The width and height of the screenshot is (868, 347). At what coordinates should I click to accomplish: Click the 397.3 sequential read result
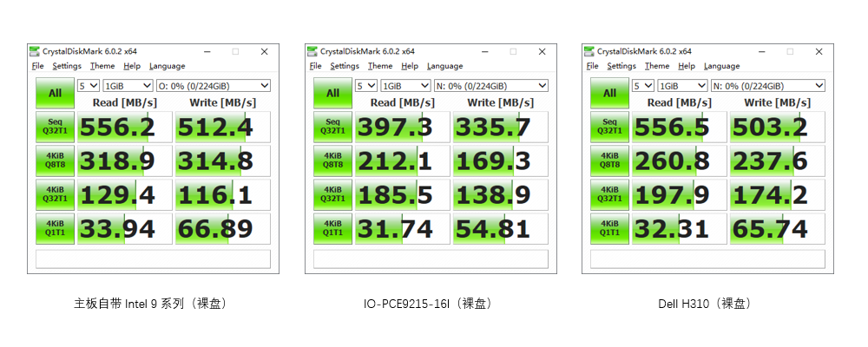click(x=403, y=127)
